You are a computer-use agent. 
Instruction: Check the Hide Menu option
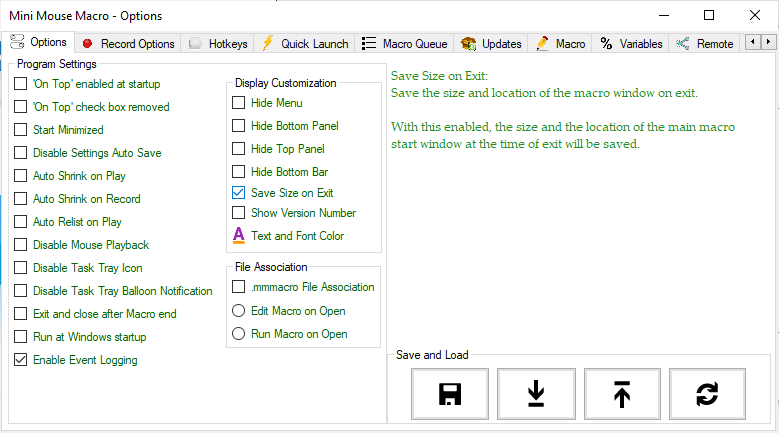click(238, 102)
